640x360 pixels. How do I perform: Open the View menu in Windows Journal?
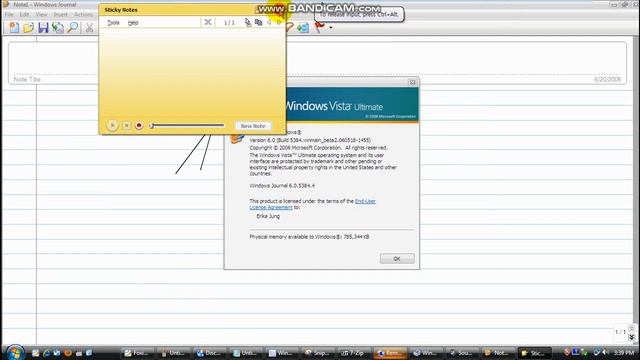[x=41, y=14]
